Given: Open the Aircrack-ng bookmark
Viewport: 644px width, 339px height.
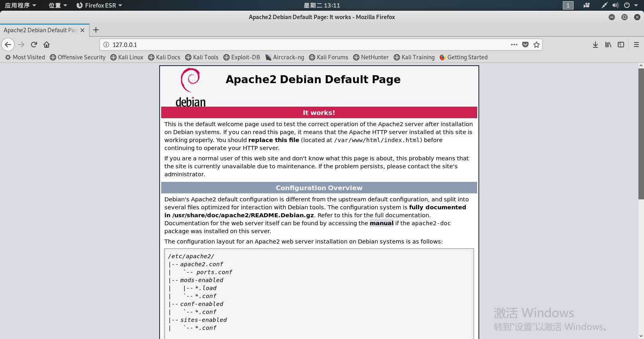Looking at the screenshot, I should point(285,57).
